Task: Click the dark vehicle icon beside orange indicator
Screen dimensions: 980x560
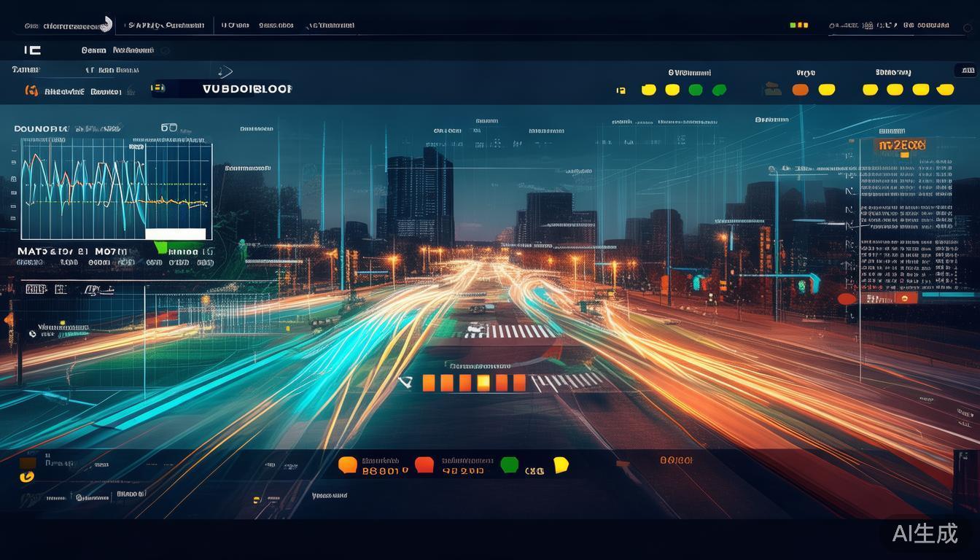Action: 773,90
